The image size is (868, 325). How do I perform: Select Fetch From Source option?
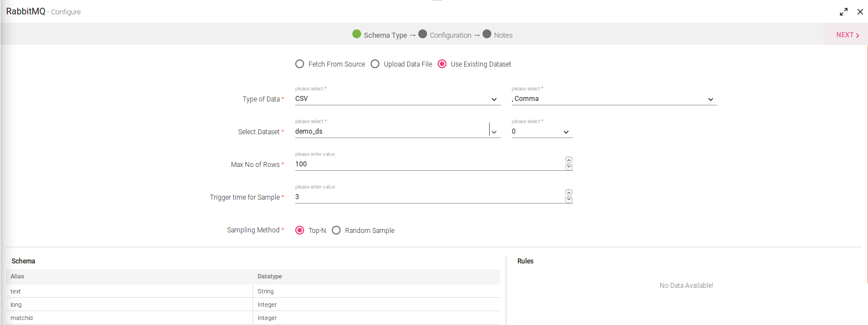point(300,64)
